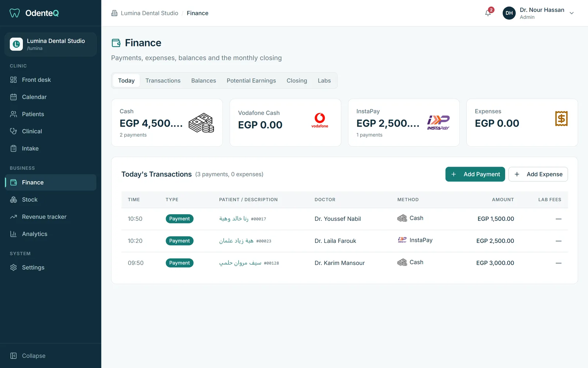
Task: Click the wallet icon beside Finance heading
Action: 116,43
